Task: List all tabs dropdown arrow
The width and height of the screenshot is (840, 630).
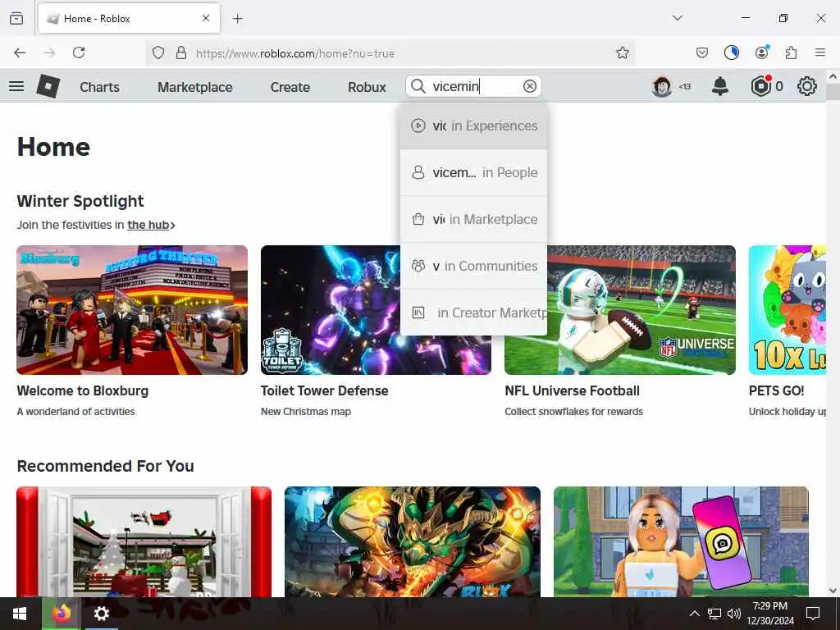Action: point(678,18)
